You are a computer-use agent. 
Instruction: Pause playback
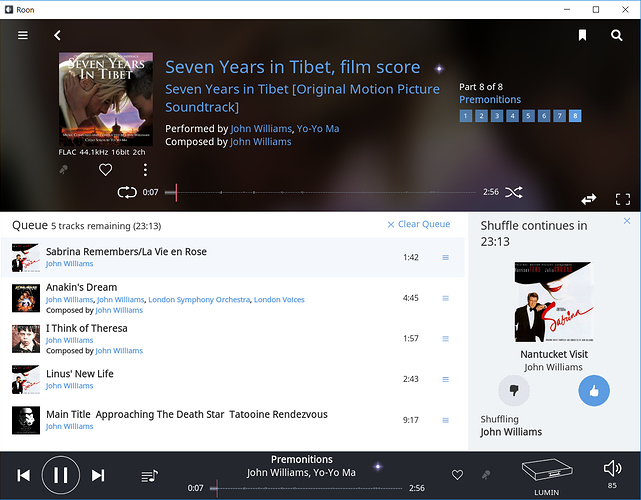[x=61, y=475]
